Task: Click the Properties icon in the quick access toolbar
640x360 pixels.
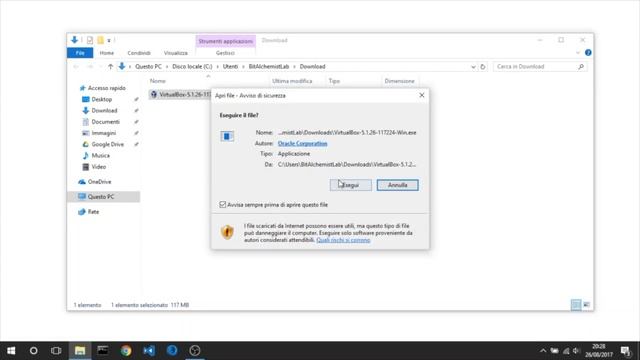Action: [x=90, y=40]
